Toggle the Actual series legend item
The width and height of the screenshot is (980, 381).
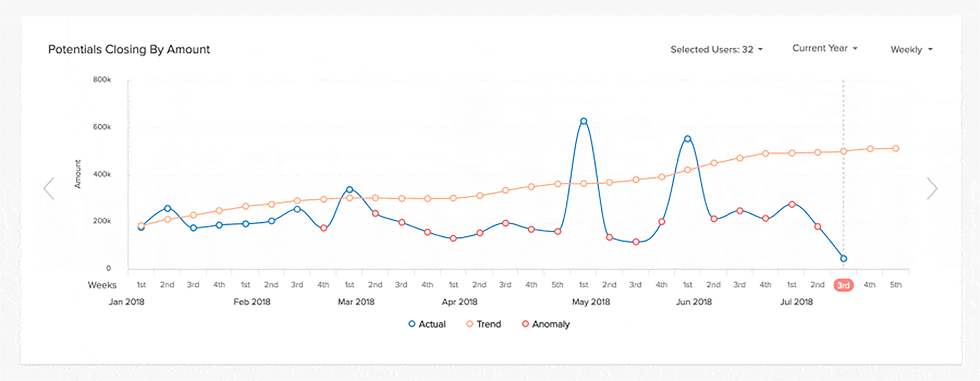click(x=427, y=324)
